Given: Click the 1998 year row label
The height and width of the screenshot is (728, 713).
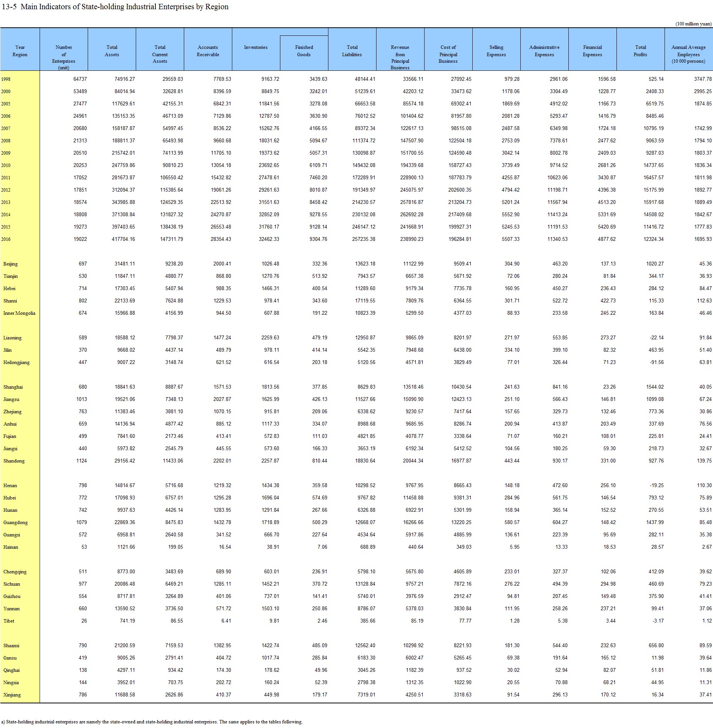Looking at the screenshot, I should tap(6, 79).
